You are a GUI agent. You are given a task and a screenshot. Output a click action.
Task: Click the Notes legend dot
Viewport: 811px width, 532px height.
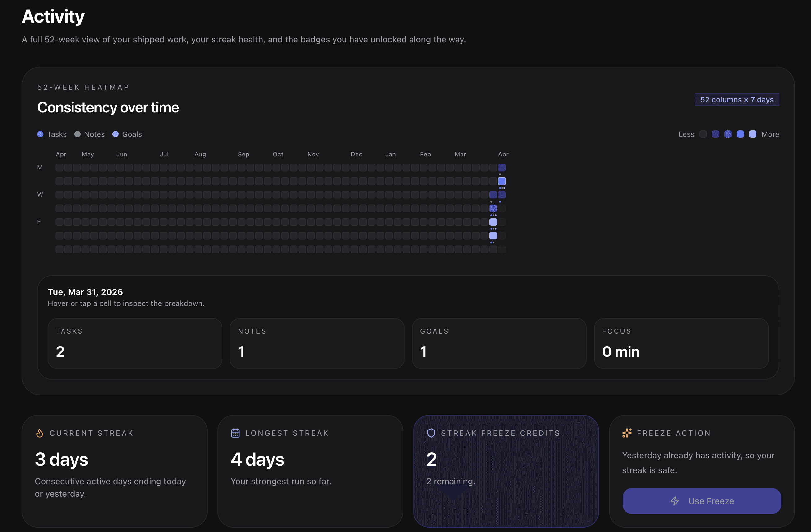(77, 134)
